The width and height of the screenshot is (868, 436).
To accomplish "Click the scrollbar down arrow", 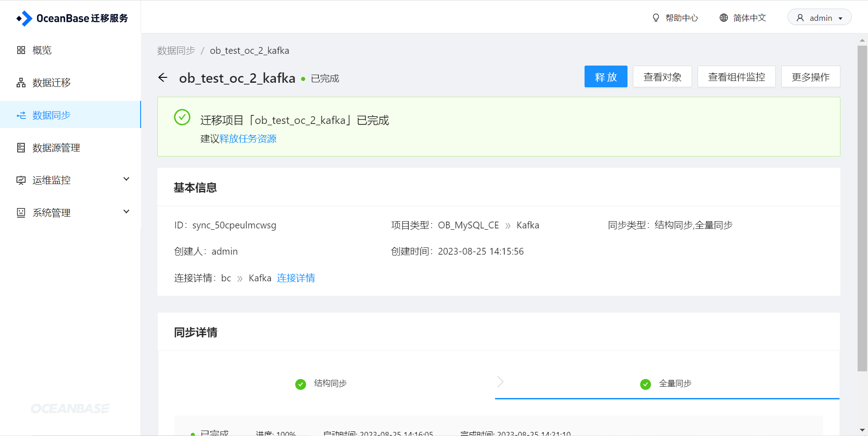I will coord(862,430).
